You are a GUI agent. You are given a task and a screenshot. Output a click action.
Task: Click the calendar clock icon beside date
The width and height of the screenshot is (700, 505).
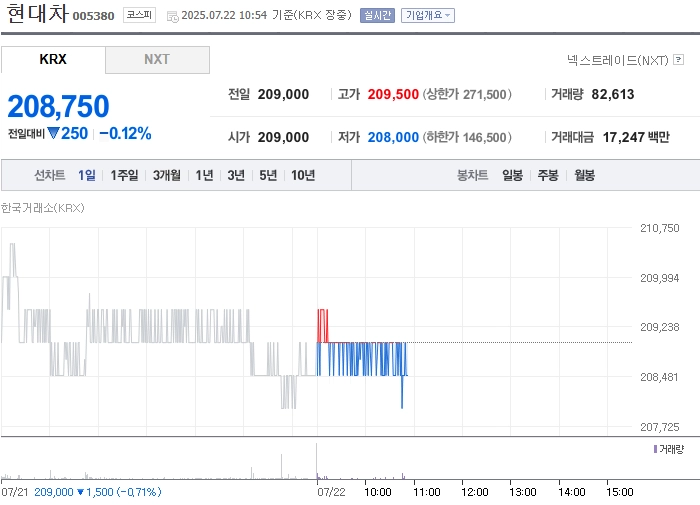point(172,17)
